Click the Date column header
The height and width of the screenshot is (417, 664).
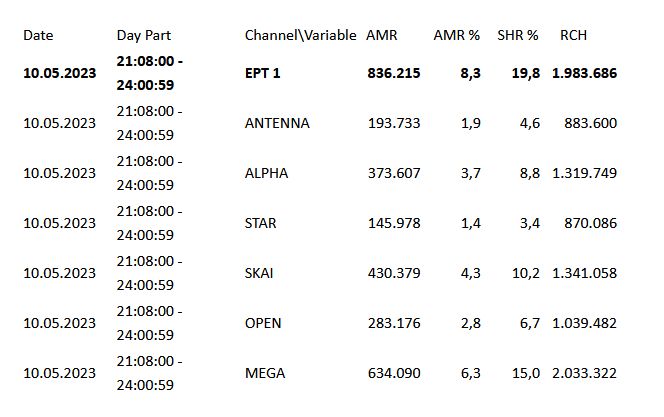pos(38,35)
